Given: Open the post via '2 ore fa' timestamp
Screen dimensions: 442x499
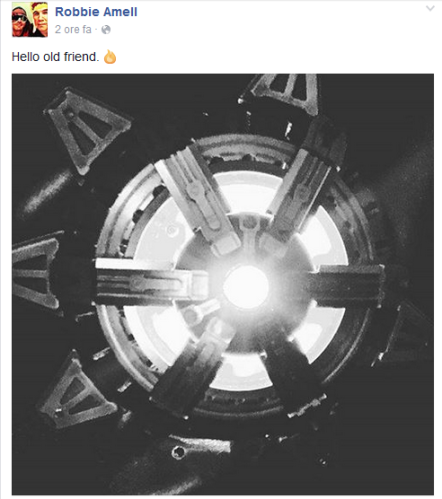Looking at the screenshot, I should click(x=73, y=29).
